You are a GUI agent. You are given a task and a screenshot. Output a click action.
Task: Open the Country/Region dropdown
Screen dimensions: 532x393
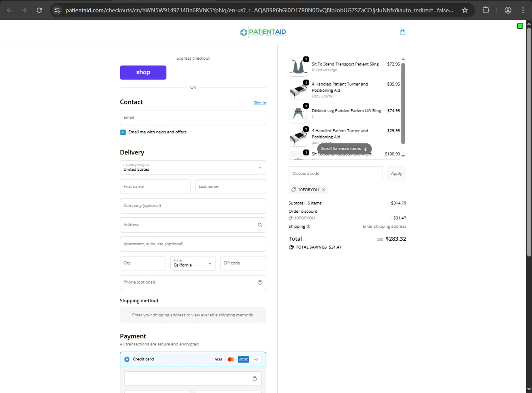click(x=193, y=168)
